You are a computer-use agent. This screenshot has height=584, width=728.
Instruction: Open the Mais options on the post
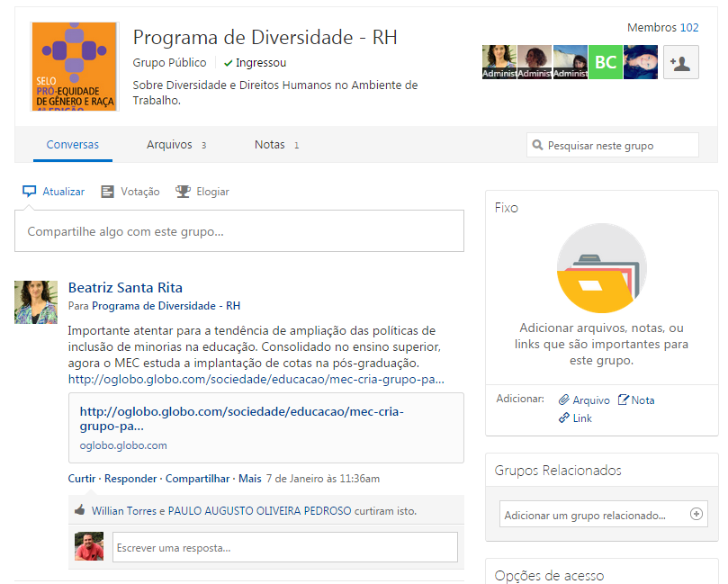point(249,479)
